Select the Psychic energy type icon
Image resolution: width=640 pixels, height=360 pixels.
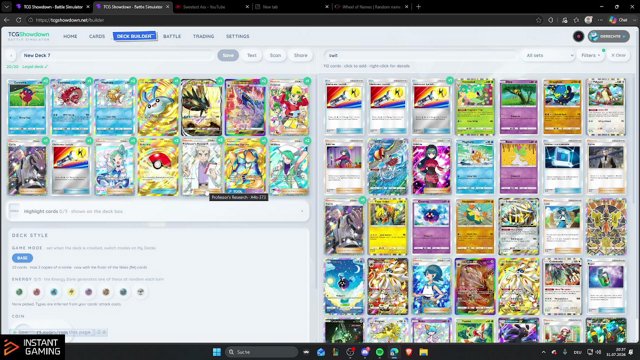[x=89, y=292]
